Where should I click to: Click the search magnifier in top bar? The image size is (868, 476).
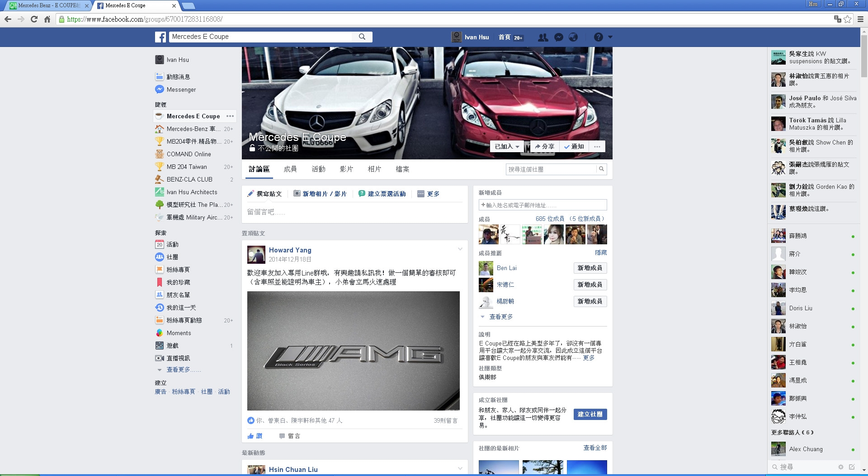[362, 37]
